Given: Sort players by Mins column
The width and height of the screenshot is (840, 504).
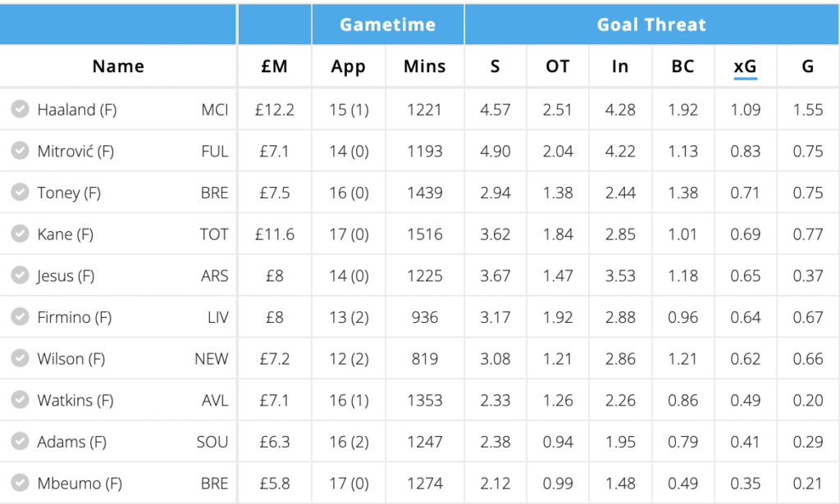Looking at the screenshot, I should tap(424, 66).
